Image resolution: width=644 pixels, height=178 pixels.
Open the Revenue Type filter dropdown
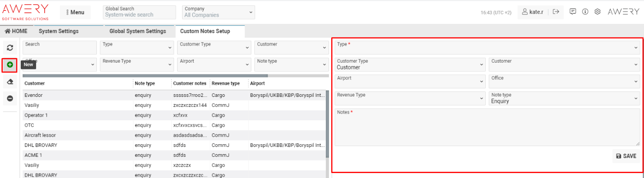pos(137,64)
